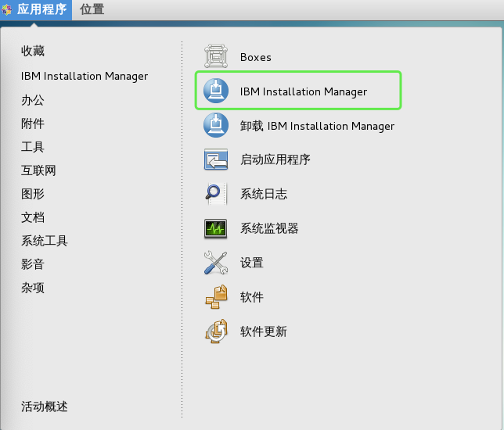Viewport: 504px width, 430px height.
Task: Open 设置 label
Action: pyautogui.click(x=252, y=263)
